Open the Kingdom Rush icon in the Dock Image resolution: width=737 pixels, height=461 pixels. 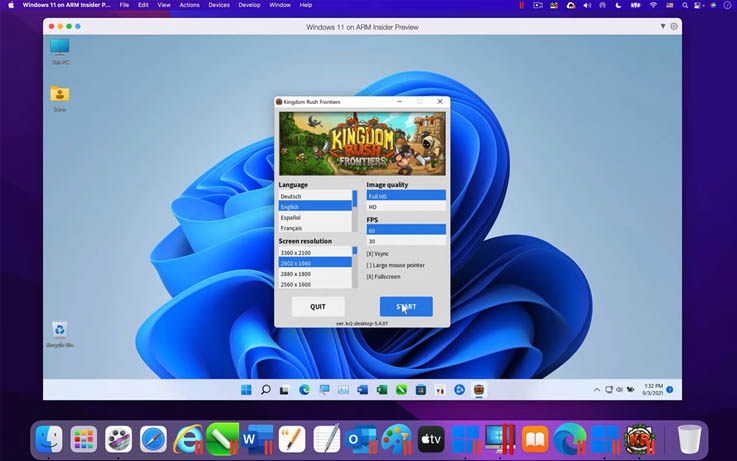pyautogui.click(x=639, y=439)
